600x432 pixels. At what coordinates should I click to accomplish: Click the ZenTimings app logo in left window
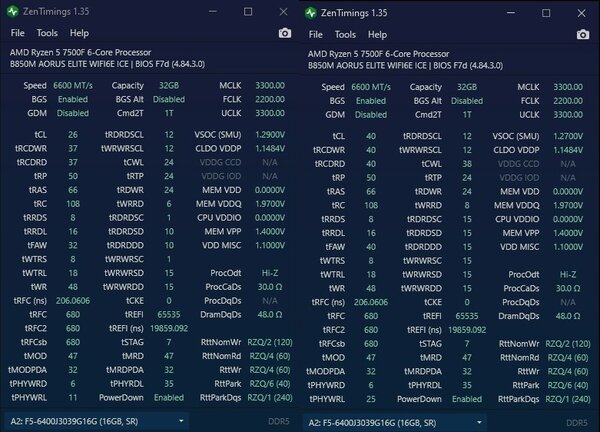[13, 11]
